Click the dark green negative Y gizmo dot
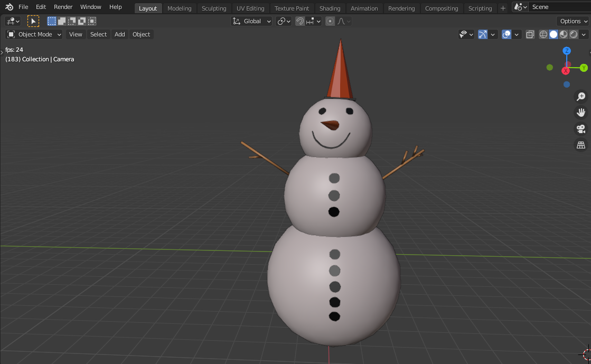 coord(549,68)
